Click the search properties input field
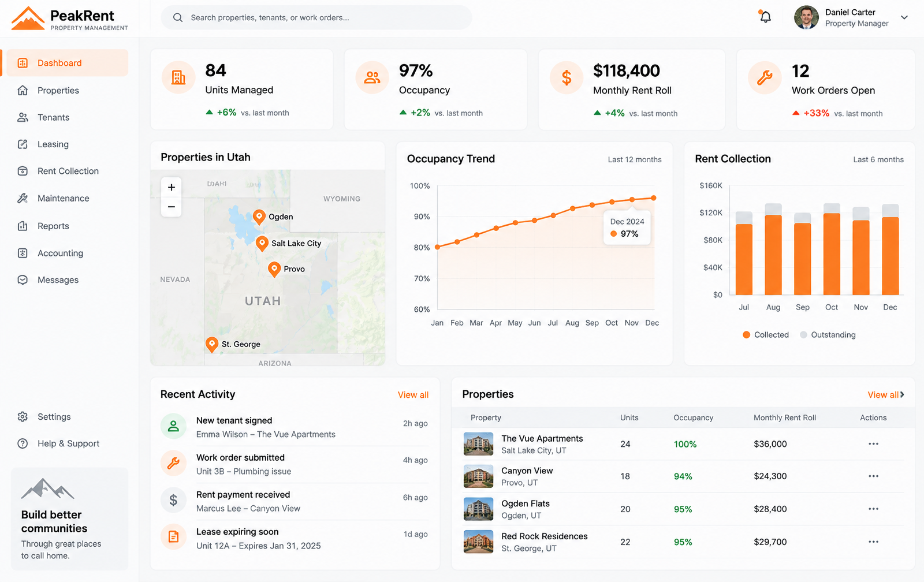 316,17
